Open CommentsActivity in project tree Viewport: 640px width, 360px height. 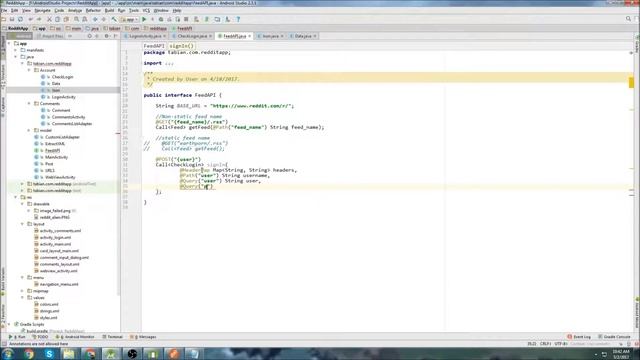coord(68,117)
